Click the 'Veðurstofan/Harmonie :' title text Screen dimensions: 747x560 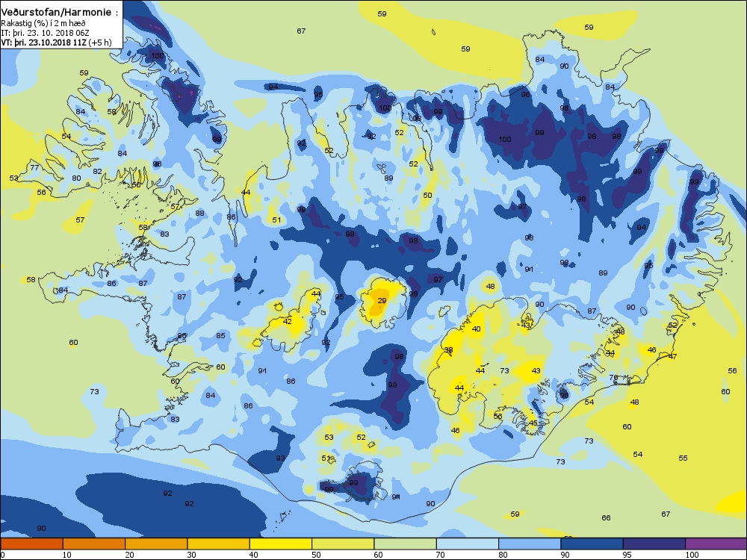pos(60,13)
